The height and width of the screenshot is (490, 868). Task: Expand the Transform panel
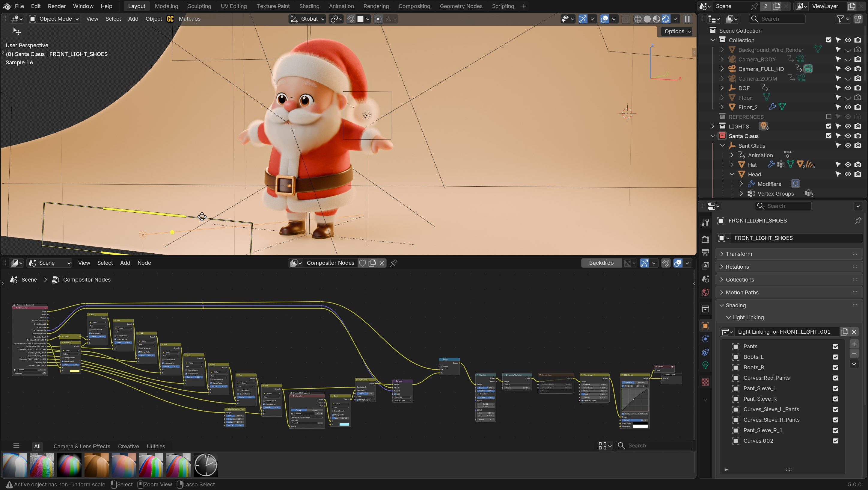click(739, 254)
